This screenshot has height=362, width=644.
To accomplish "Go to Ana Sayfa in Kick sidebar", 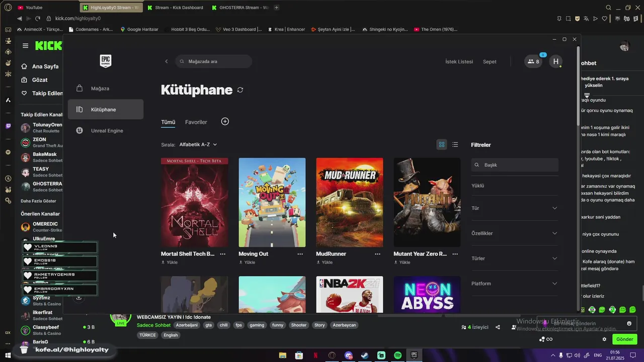I will (x=40, y=66).
